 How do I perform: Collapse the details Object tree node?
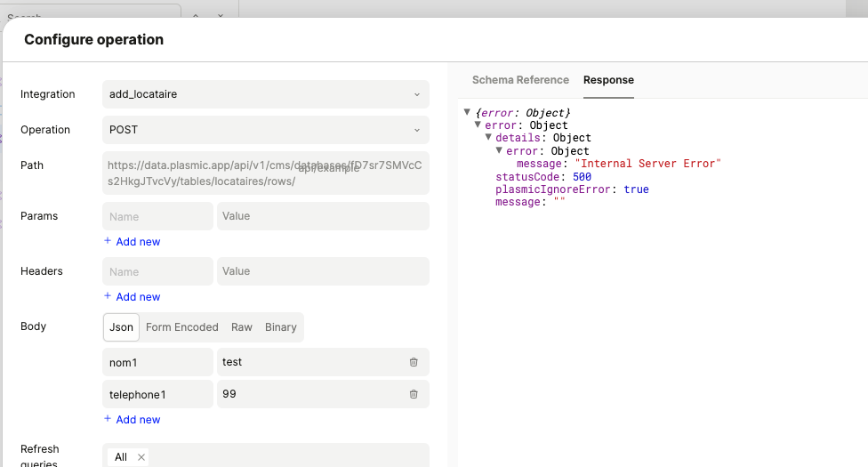point(488,138)
